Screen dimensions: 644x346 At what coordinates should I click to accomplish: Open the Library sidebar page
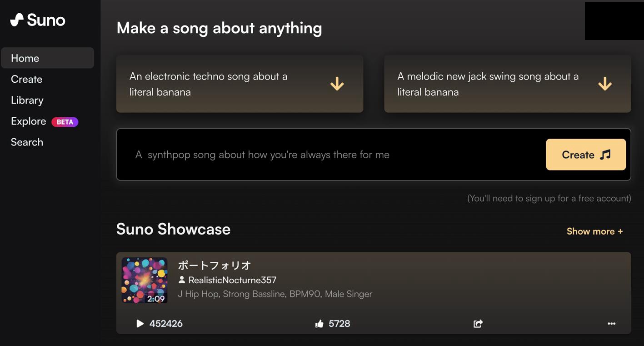tap(27, 100)
